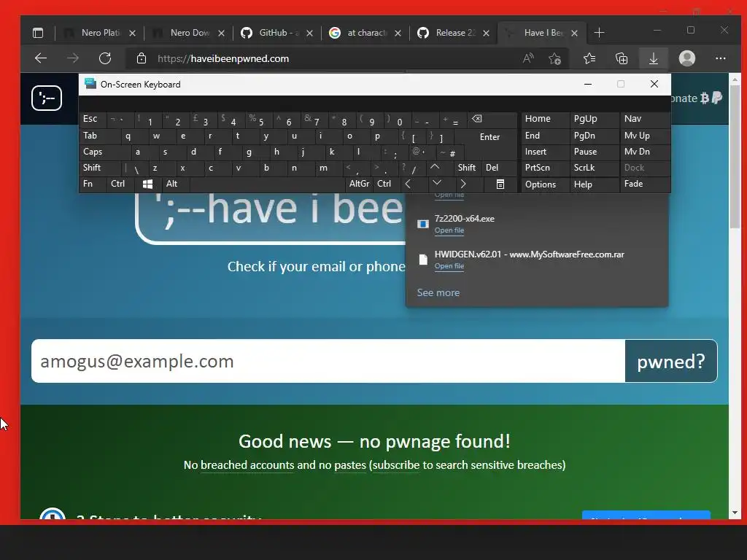View site info via the lock icon
Screen dimensions: 747x560
pos(141,58)
